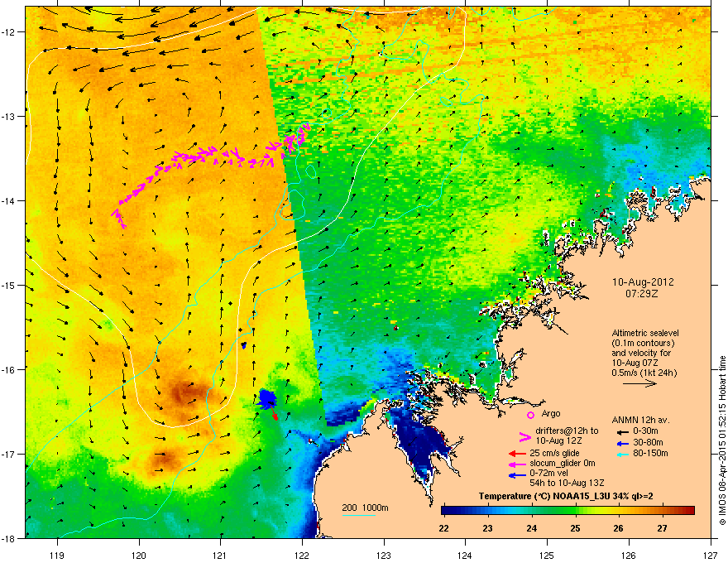Screen dimensions: 728x563
Task: Click the time label 07:29Z
Action: [642, 294]
